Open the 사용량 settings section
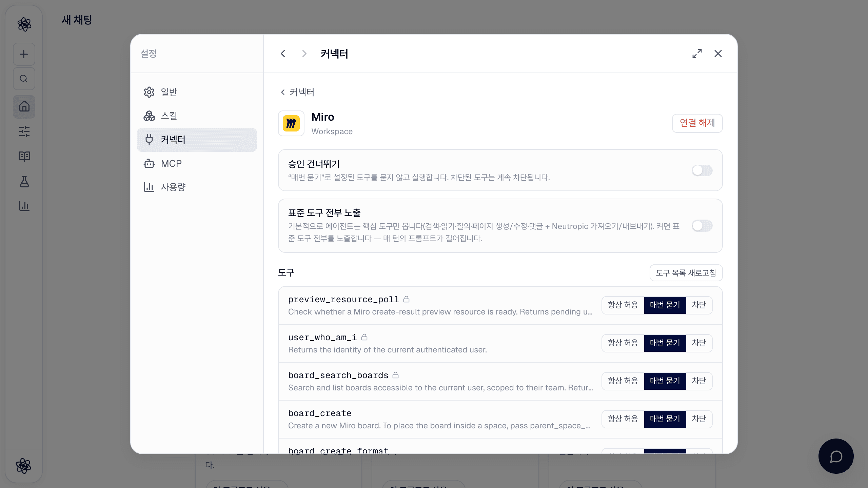Image resolution: width=868 pixels, height=488 pixels. (197, 187)
